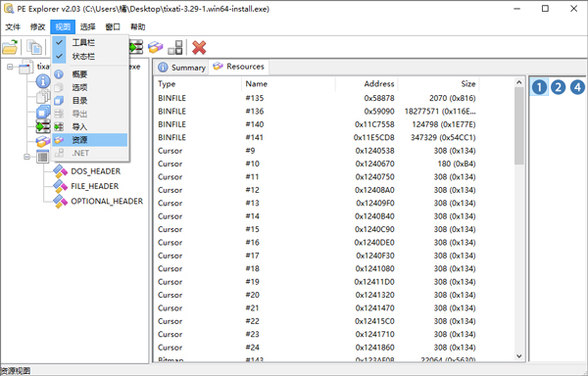Collapse the headers tree node expander
The image size is (588, 376).
(x=27, y=157)
